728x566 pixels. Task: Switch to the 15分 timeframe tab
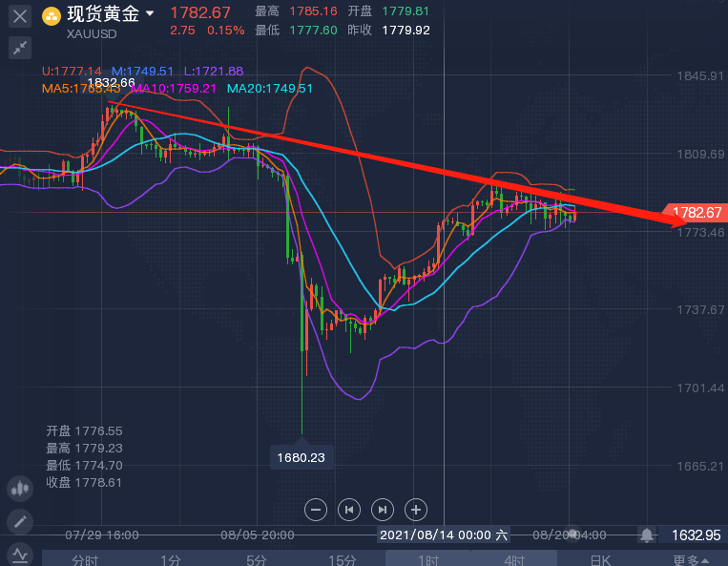tap(343, 559)
